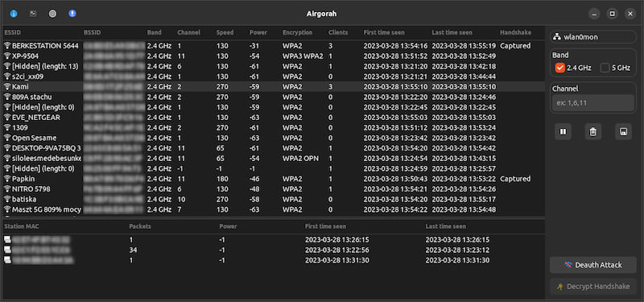Screen dimensions: 644x302
Task: Click the gray circle icon in title bar
Action: [52, 14]
